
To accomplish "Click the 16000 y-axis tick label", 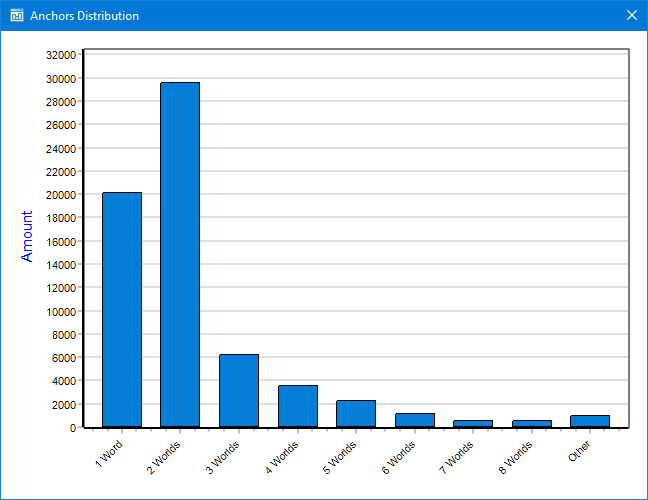I will (x=59, y=241).
